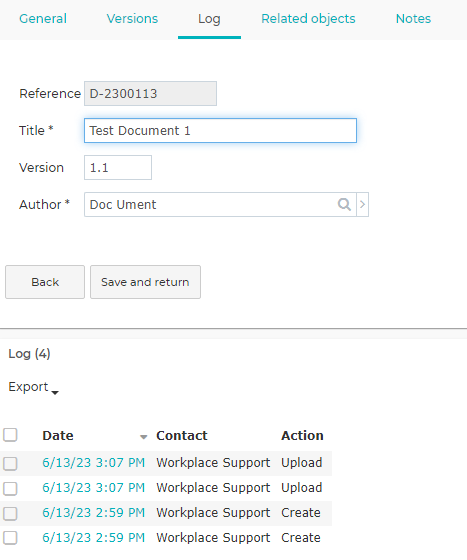Viewport: 467px width, 560px height.
Task: Check the second 3:07 PM Upload log row
Action: [10, 489]
